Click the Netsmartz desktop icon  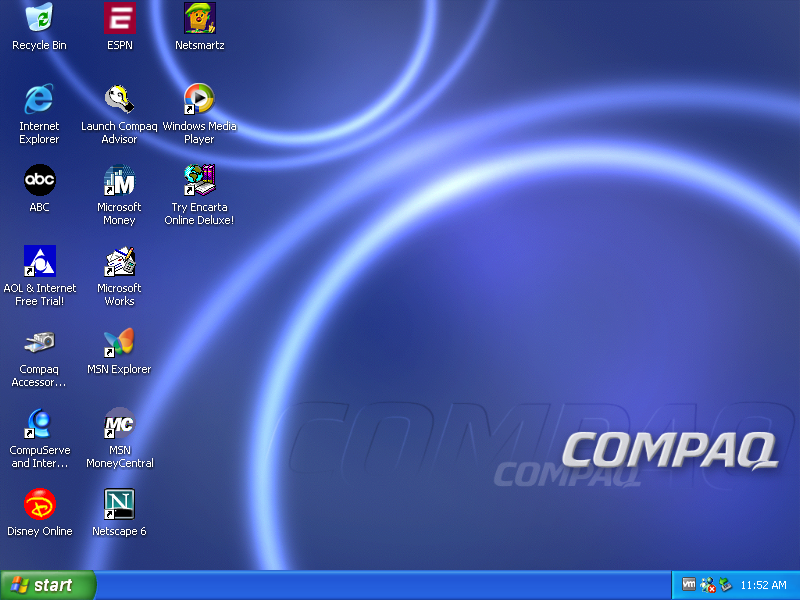pyautogui.click(x=199, y=18)
